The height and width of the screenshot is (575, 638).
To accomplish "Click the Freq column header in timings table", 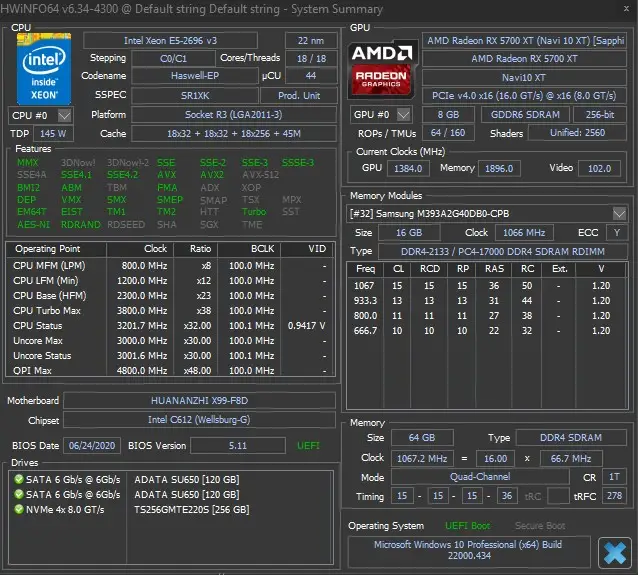I will click(365, 269).
